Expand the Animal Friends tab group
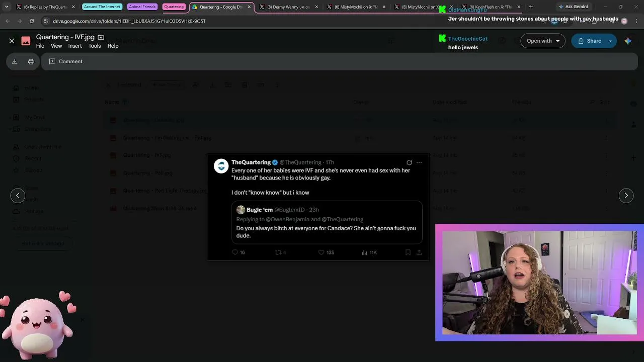This screenshot has width=644, height=362. (142, 7)
